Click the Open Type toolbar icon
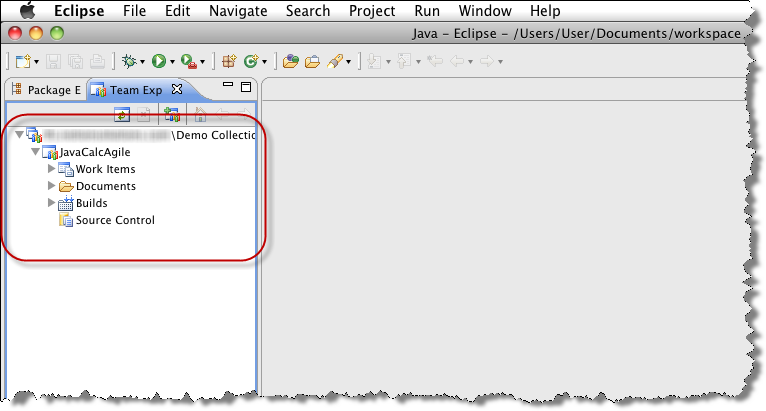Viewport: 766px width, 411px height. click(x=290, y=61)
